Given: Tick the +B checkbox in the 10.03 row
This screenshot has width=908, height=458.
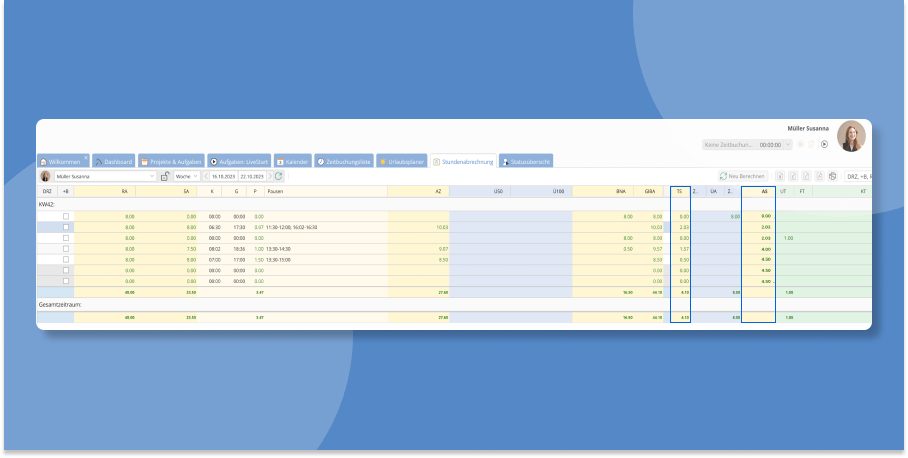Looking at the screenshot, I should click(66, 227).
